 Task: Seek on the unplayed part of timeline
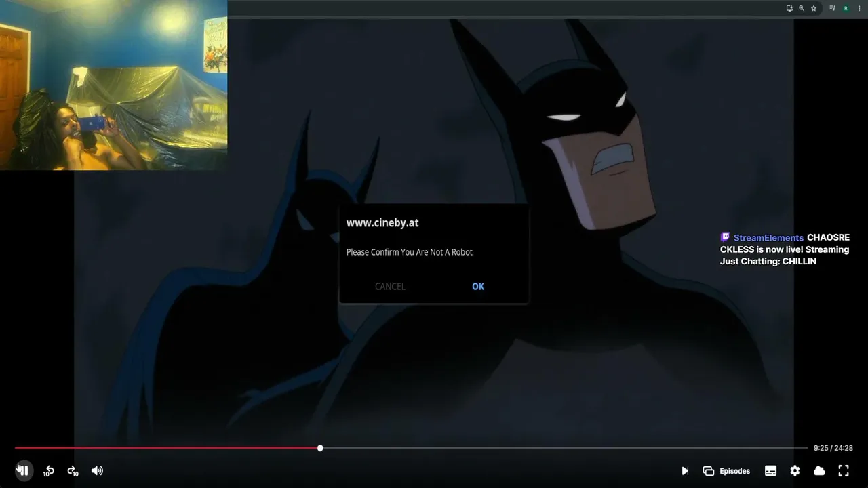pyautogui.click(x=566, y=448)
